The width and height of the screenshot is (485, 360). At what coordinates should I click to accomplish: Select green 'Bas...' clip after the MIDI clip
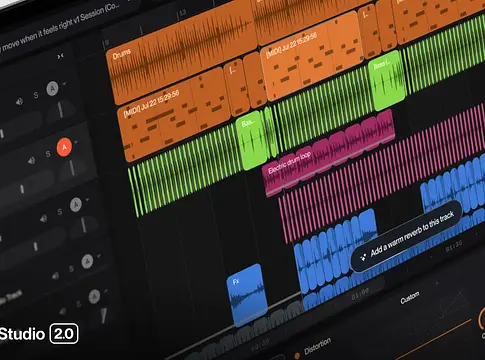[x=252, y=141]
